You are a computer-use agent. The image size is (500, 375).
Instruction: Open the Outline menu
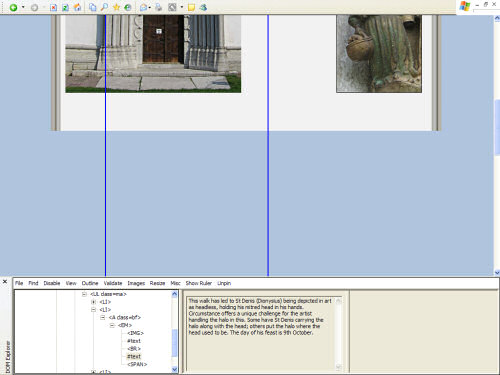pos(90,283)
